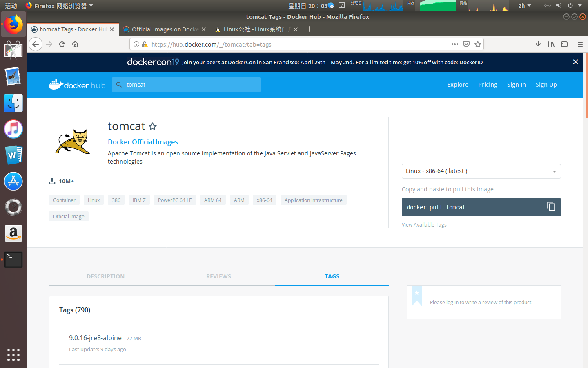Click the 386 architecture chip

point(116,200)
